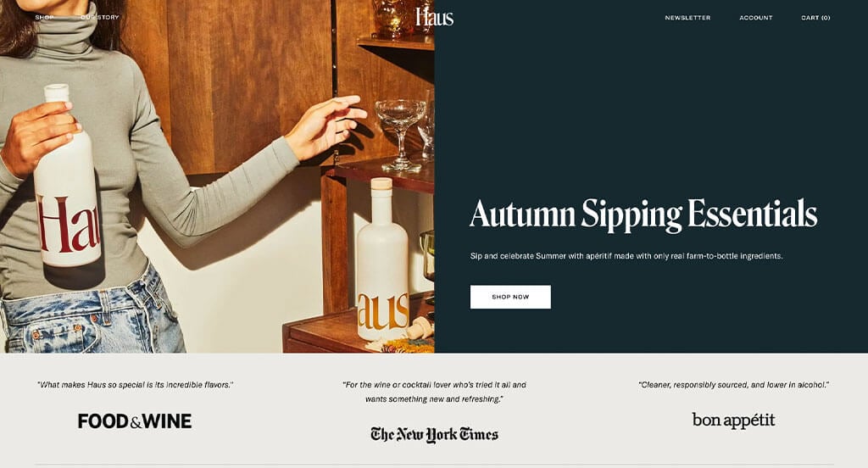
Task: Click the bon appétit logo
Action: [733, 421]
